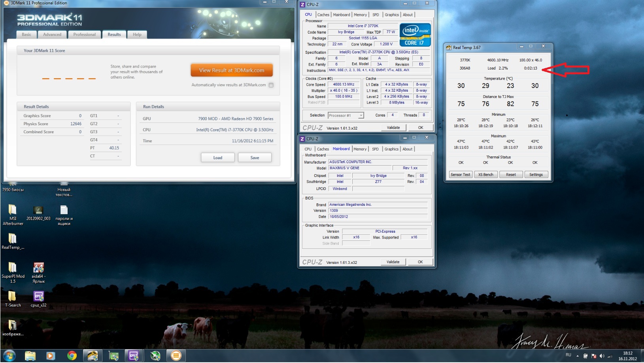644x363 pixels.
Task: Click the top CPU-Z window title icon
Action: [302, 4]
